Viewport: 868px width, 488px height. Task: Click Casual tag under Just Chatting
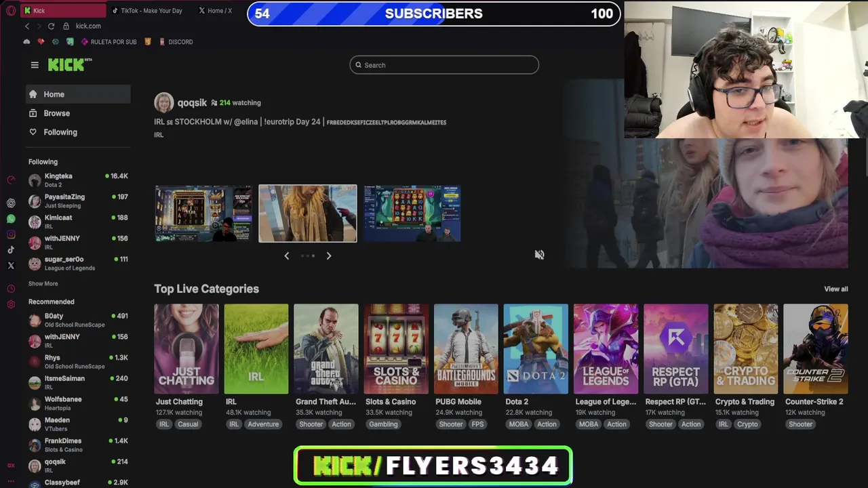tap(188, 424)
